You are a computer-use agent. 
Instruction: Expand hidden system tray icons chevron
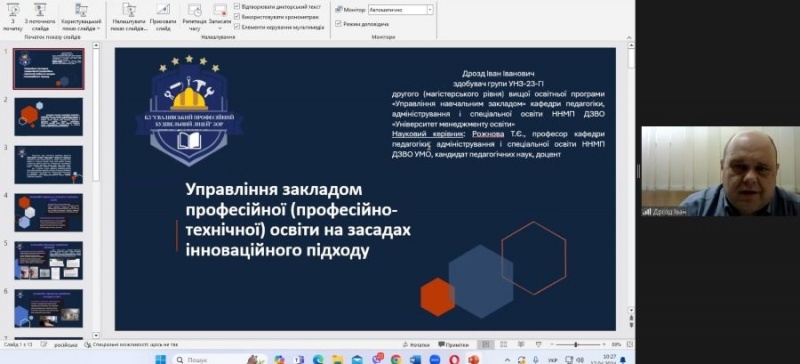pos(507,360)
